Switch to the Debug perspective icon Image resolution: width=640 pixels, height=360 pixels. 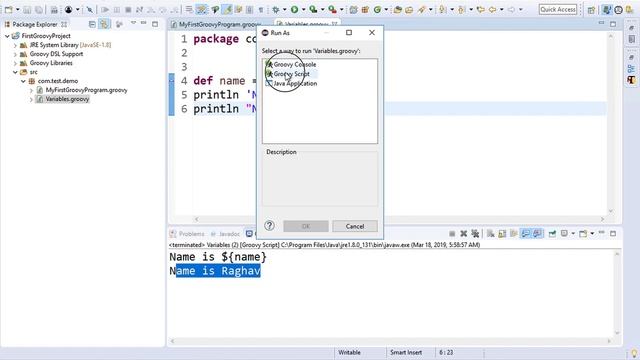click(x=618, y=10)
